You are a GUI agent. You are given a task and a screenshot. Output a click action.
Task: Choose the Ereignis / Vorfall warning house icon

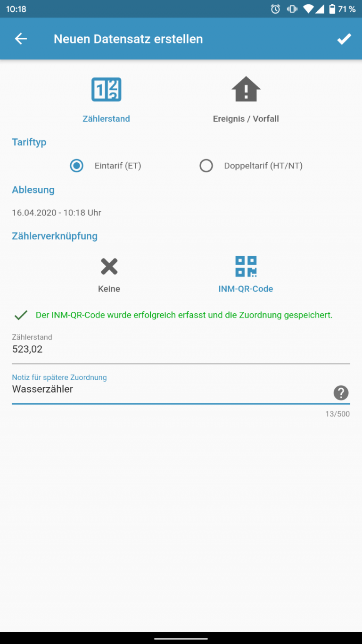click(246, 89)
